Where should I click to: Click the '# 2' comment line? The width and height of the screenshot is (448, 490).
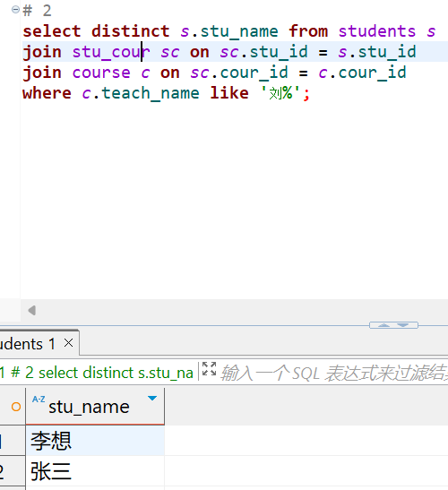(x=37, y=11)
